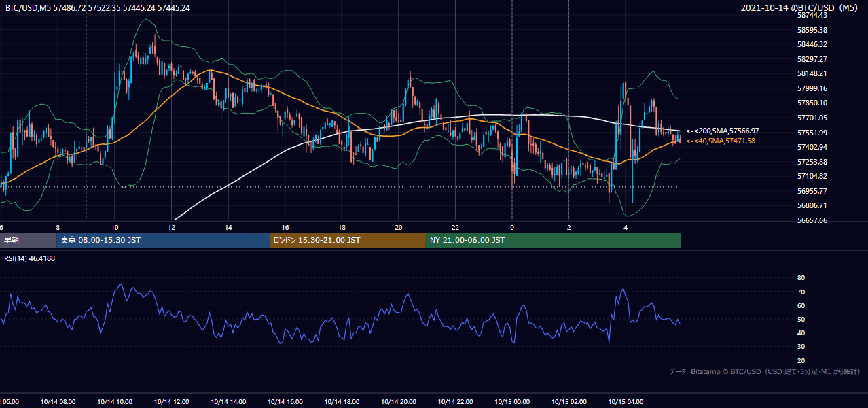This screenshot has height=408, width=868.
Task: Click the 200 SMA label 57566.97
Action: pos(723,131)
